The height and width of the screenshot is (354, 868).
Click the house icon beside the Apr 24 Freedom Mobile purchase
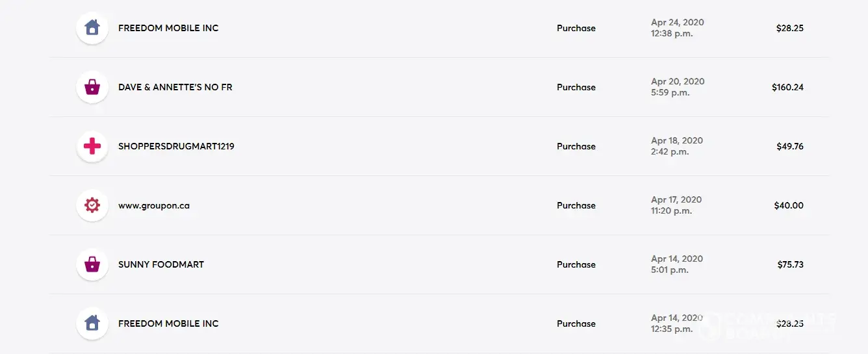tap(92, 28)
